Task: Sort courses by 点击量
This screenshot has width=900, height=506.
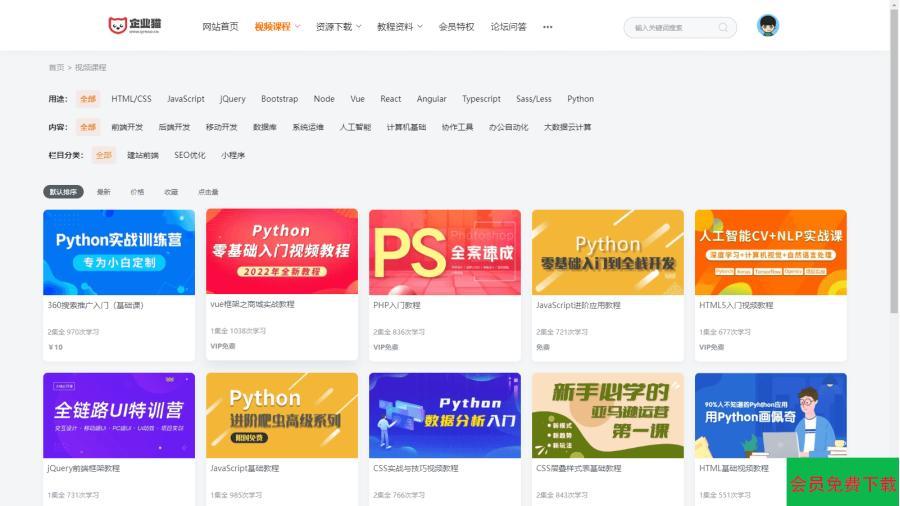Action: [x=208, y=192]
